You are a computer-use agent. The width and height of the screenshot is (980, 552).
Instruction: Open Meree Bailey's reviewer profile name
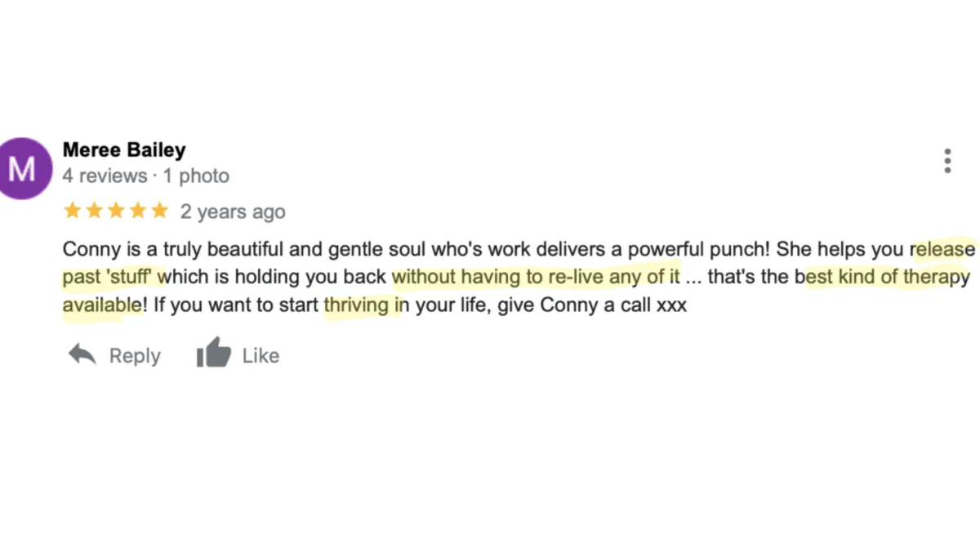[124, 150]
